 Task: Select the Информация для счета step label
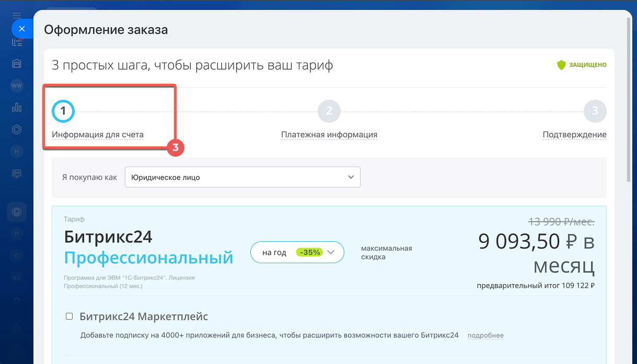pyautogui.click(x=98, y=135)
